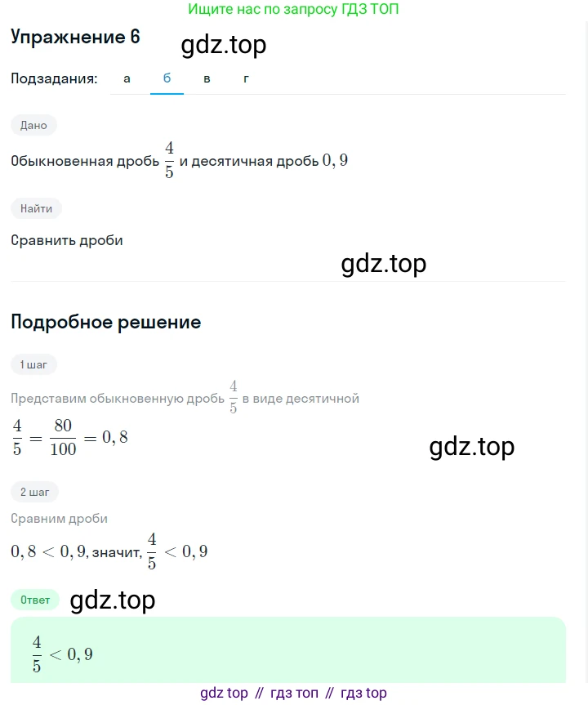Switch to subtask tab а

click(x=127, y=78)
